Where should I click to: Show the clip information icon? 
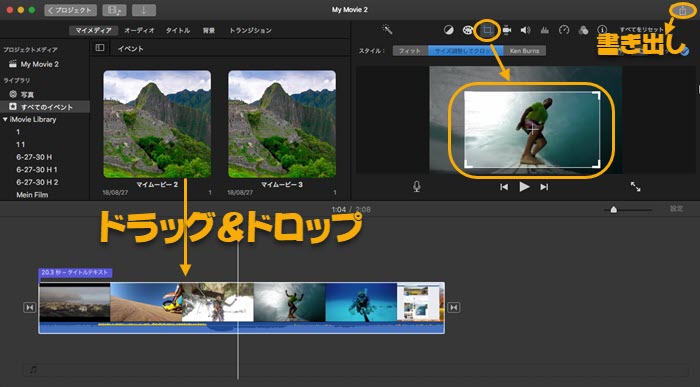click(x=602, y=30)
